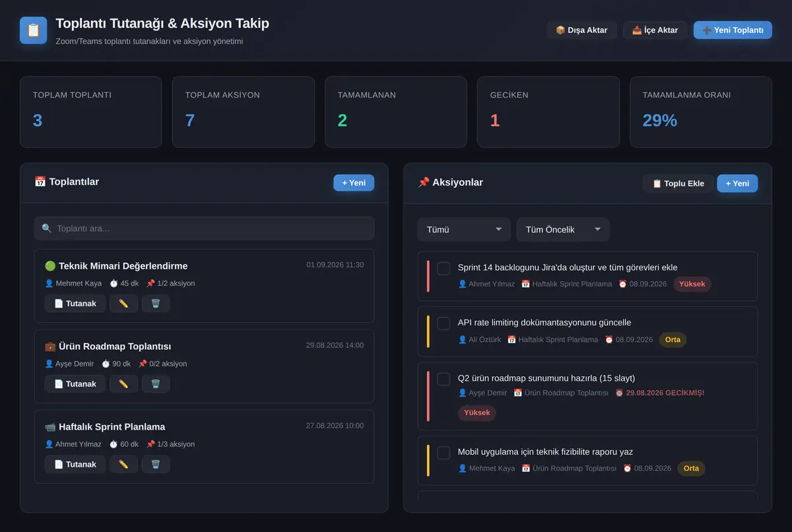Open the Tüm Öncelik priority dropdown
792x532 pixels.
[x=563, y=230]
